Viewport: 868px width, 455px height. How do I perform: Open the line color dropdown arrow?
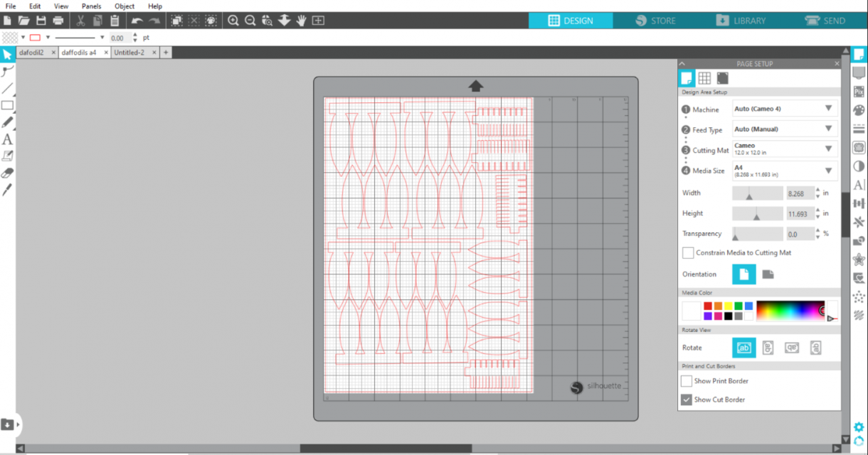48,38
